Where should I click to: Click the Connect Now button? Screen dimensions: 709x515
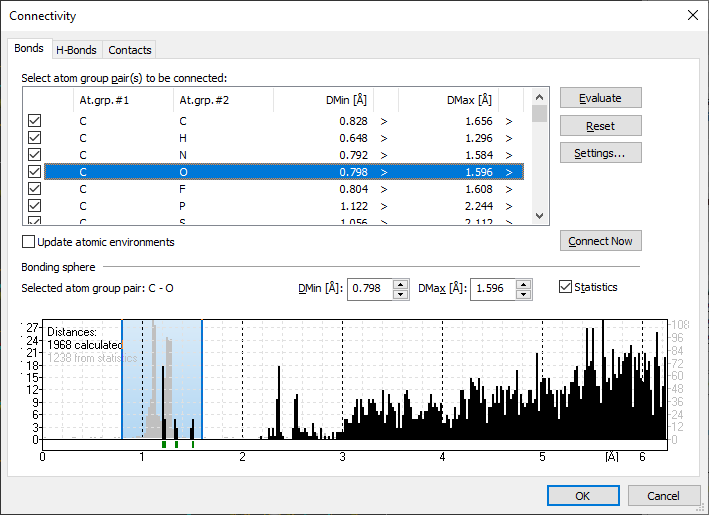click(x=600, y=241)
